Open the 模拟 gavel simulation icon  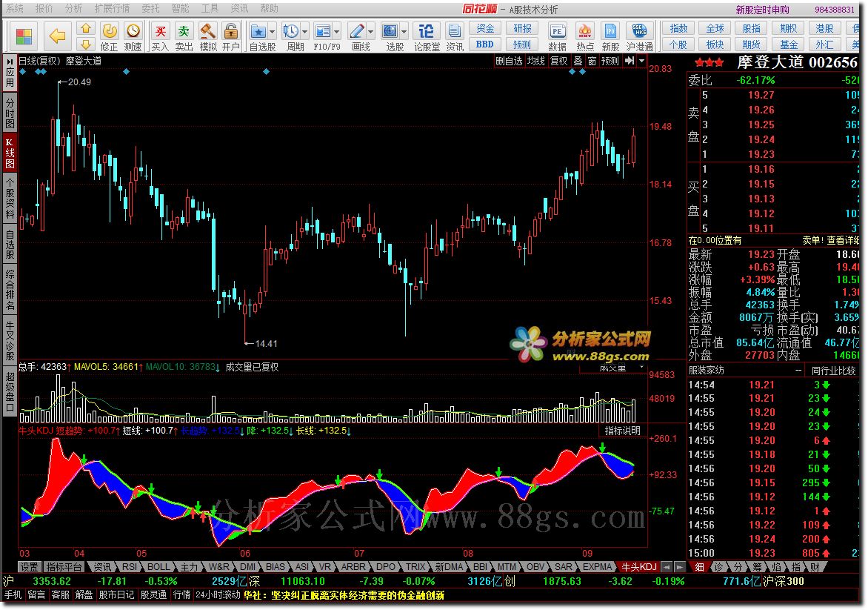click(207, 31)
